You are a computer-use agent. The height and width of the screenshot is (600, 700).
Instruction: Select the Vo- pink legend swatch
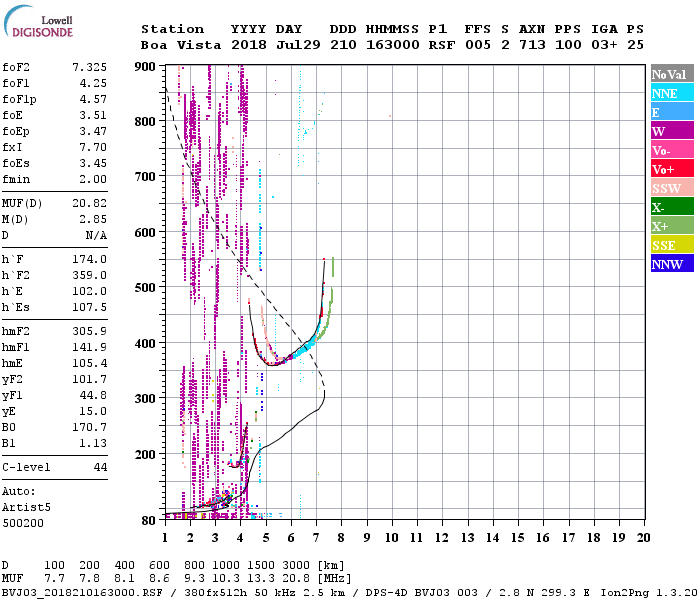click(x=672, y=150)
